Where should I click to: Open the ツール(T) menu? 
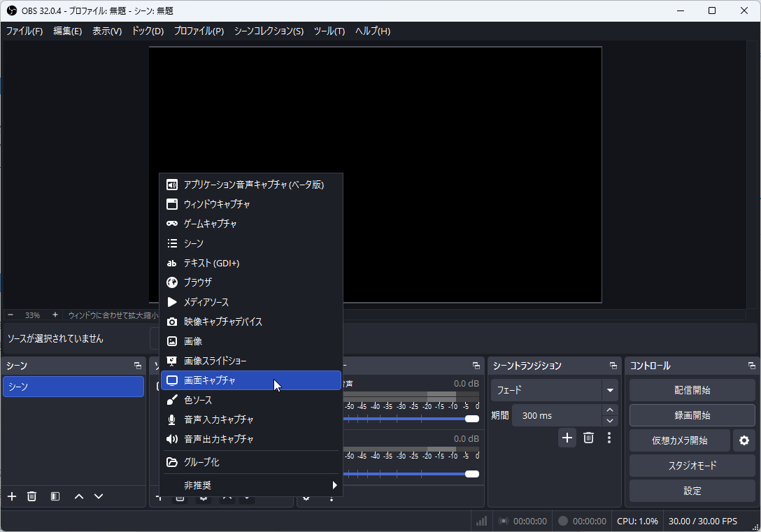329,31
